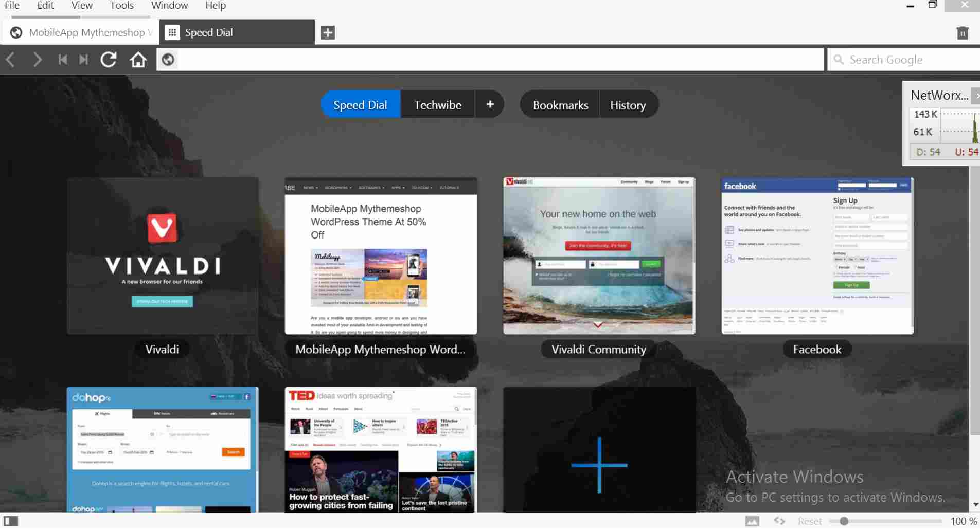Open the Window menu
This screenshot has height=530, width=980.
click(x=169, y=6)
